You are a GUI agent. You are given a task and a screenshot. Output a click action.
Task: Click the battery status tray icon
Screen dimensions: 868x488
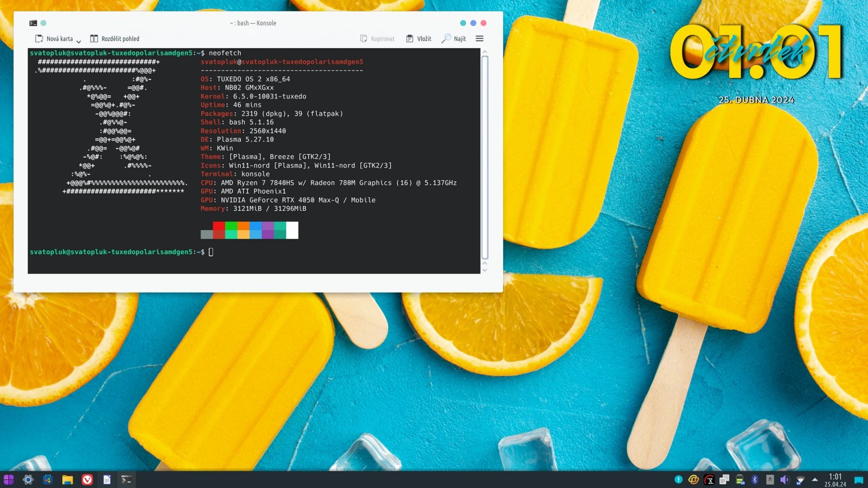pyautogui.click(x=739, y=479)
